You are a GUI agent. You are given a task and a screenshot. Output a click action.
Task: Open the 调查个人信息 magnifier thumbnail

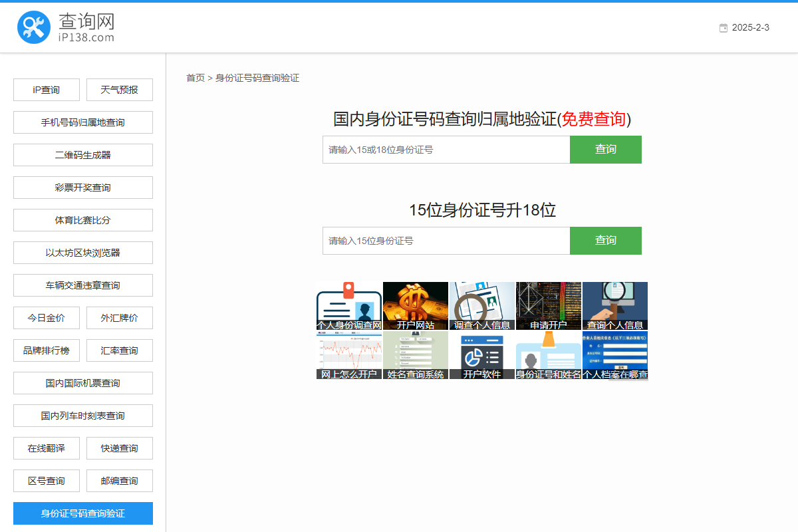pyautogui.click(x=482, y=306)
